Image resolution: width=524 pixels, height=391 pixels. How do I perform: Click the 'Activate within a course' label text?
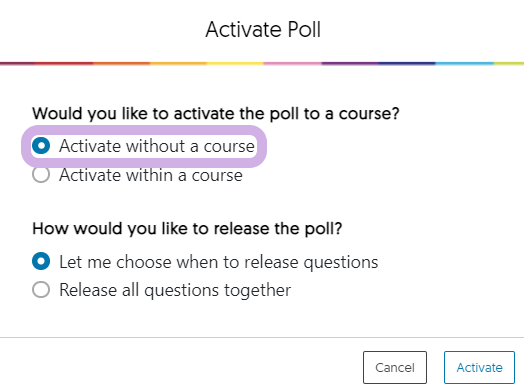(151, 175)
